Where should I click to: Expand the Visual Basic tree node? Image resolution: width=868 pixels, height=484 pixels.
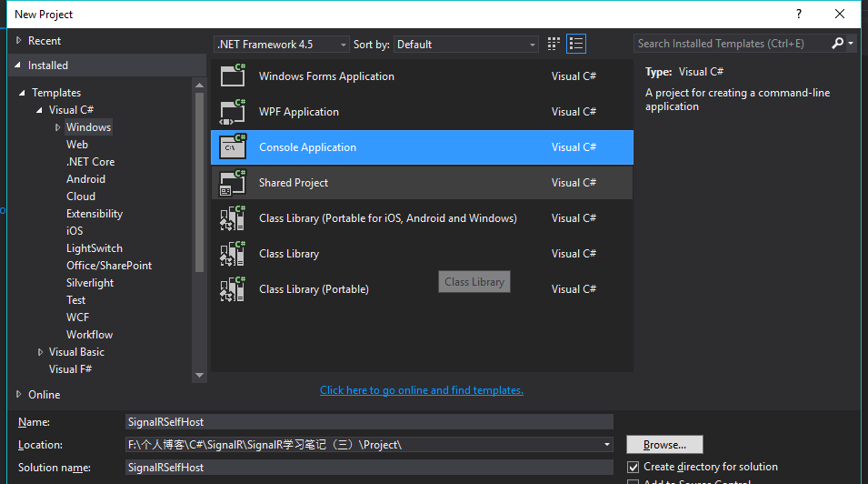[x=40, y=352]
